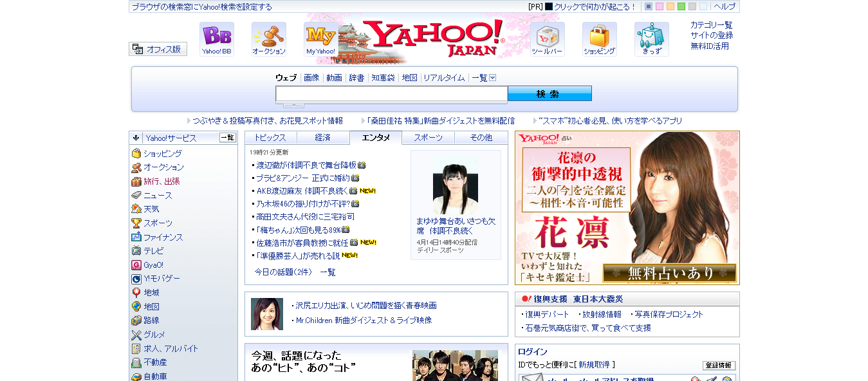868x381 pixels.
Task: Select the リアルタイム search tab
Action: click(444, 78)
